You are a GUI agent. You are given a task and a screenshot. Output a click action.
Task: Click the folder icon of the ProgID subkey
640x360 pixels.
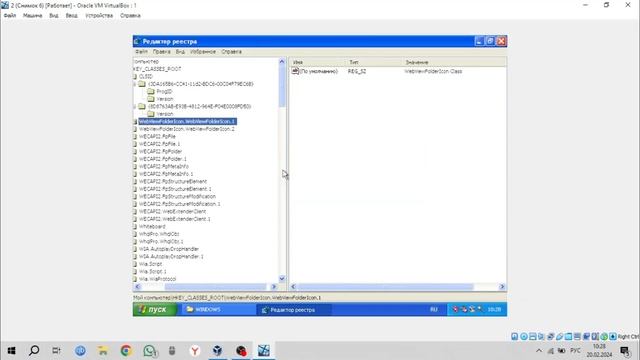[x=151, y=91]
